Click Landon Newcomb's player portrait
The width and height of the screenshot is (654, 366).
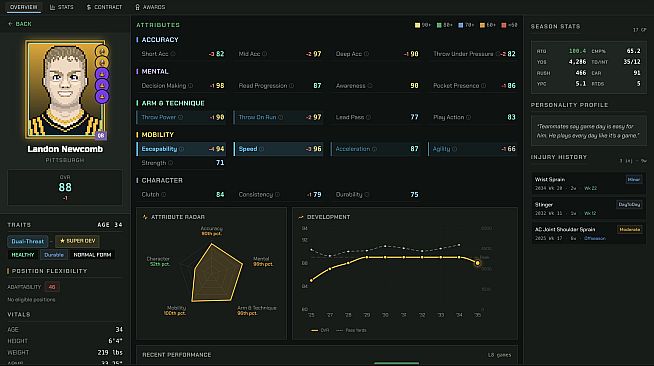click(65, 90)
